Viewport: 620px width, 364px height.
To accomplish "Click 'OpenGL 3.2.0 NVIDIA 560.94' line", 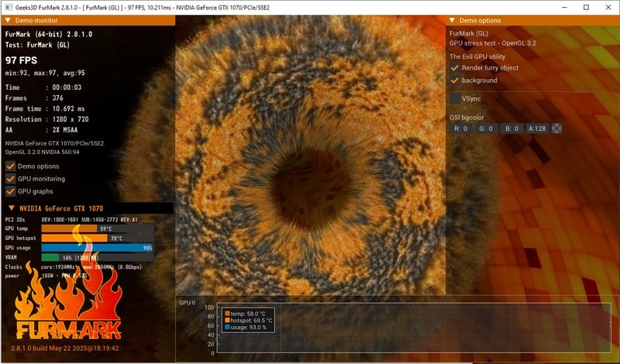I will 43,152.
